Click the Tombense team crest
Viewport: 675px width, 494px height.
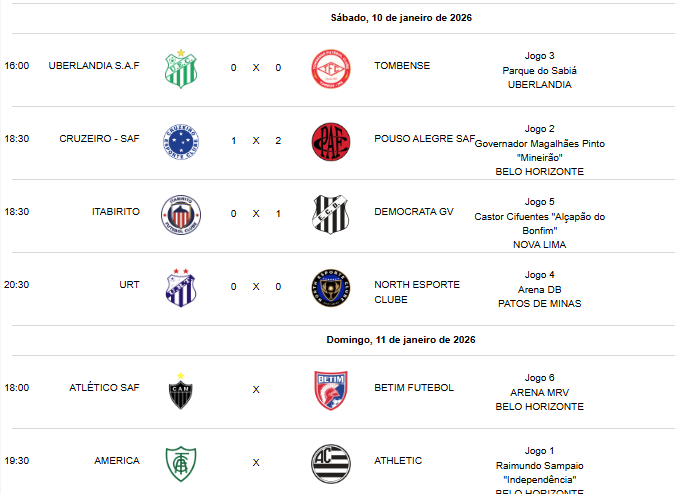(330, 68)
